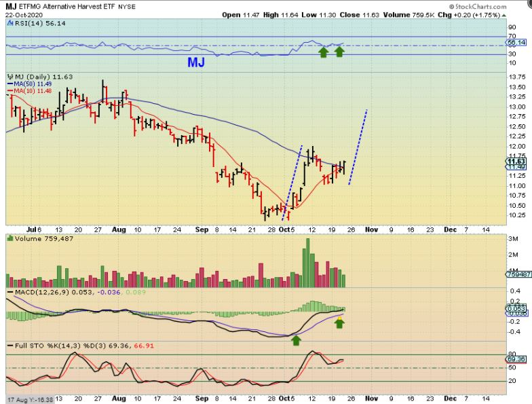
Task: Click the 10.25 price axis label
Action: [x=517, y=215]
